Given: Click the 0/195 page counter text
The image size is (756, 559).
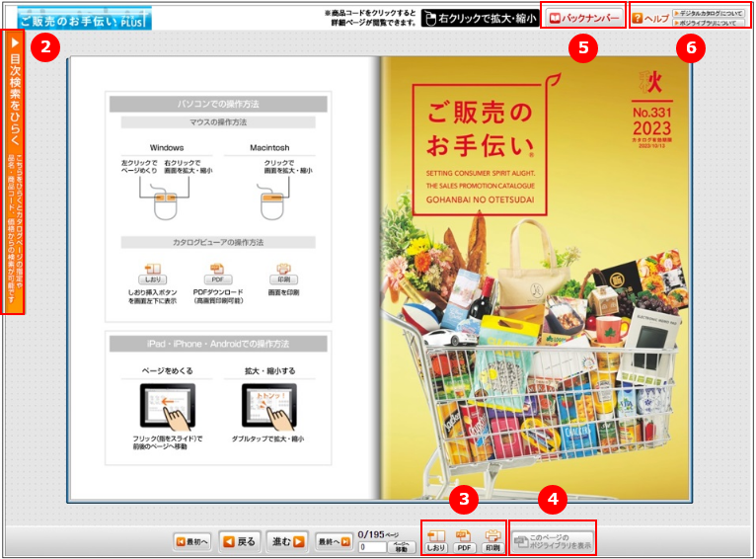Looking at the screenshot, I should [x=378, y=534].
